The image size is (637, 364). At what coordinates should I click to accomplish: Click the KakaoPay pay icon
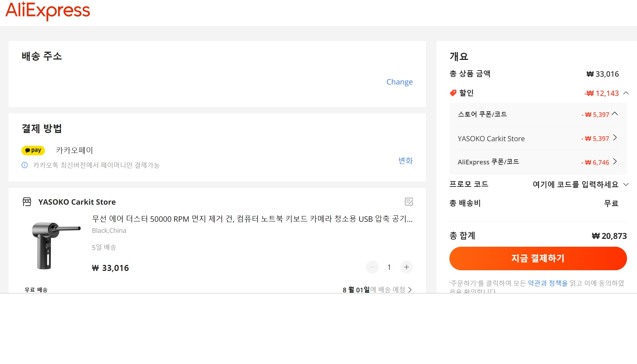33,150
